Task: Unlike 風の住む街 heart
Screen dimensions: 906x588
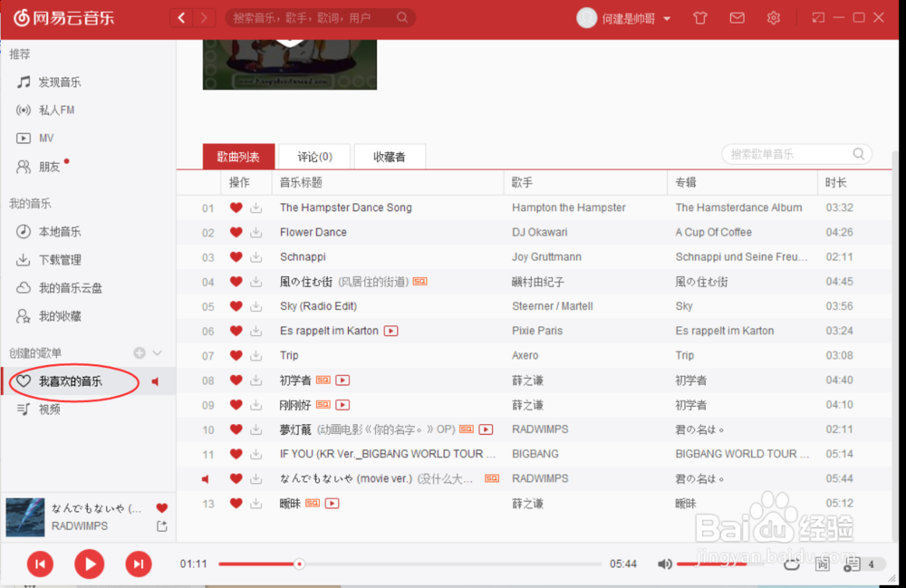Action: 236,281
